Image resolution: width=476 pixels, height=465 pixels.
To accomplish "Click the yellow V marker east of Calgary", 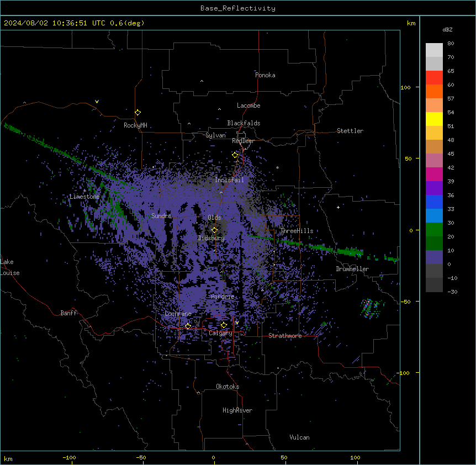I will coord(237,323).
